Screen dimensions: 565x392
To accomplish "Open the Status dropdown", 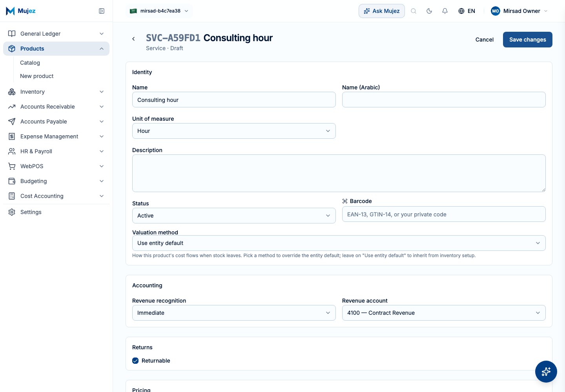I will point(234,216).
